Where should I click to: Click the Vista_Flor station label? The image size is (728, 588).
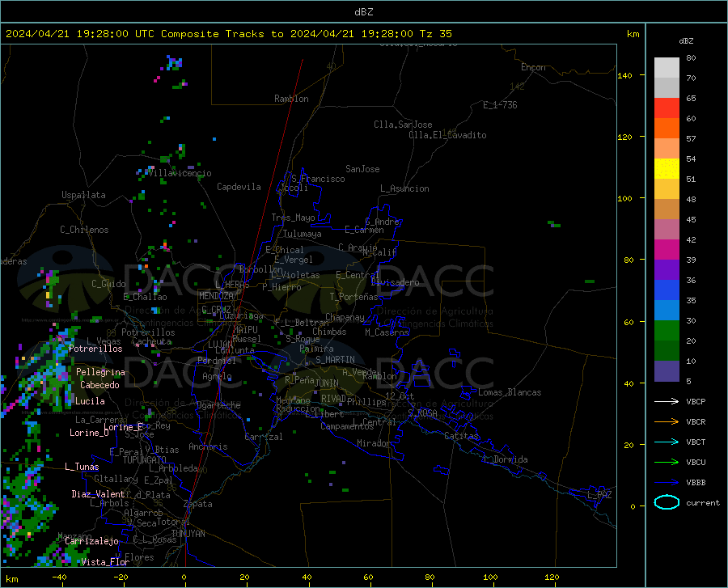click(105, 562)
